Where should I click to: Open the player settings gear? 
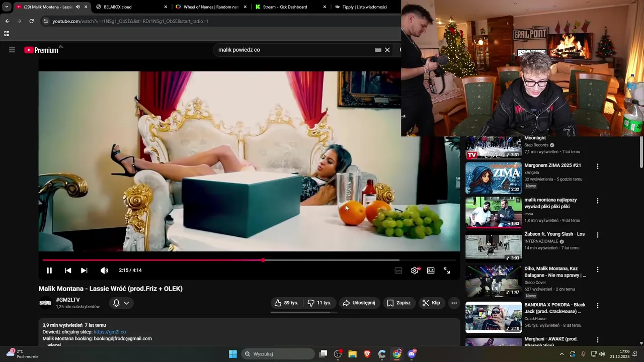point(415,270)
